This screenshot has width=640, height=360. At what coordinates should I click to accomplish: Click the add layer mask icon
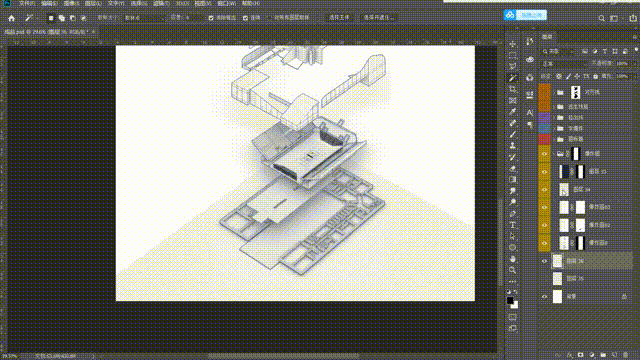pos(580,355)
